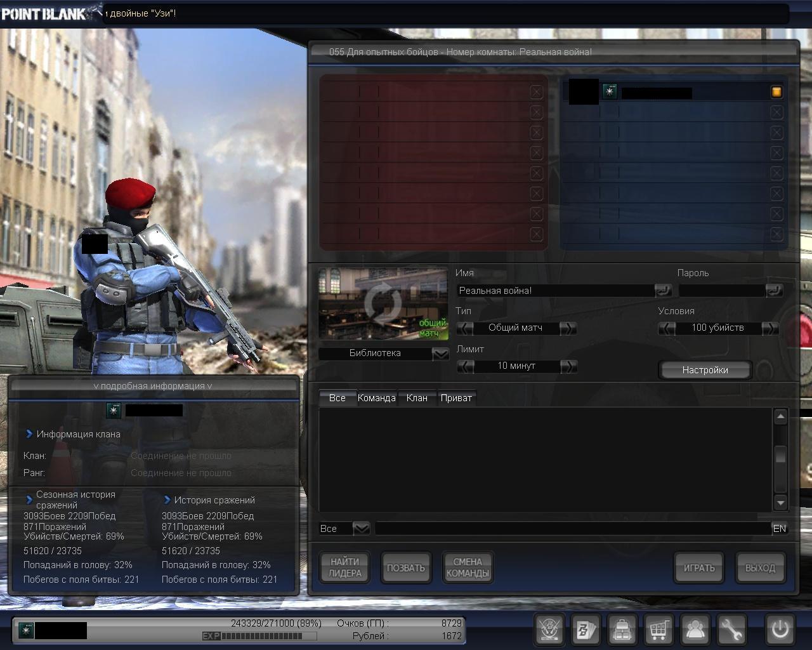Click next arrow for 100 убийств condition
Image resolution: width=812 pixels, height=650 pixels.
click(769, 328)
